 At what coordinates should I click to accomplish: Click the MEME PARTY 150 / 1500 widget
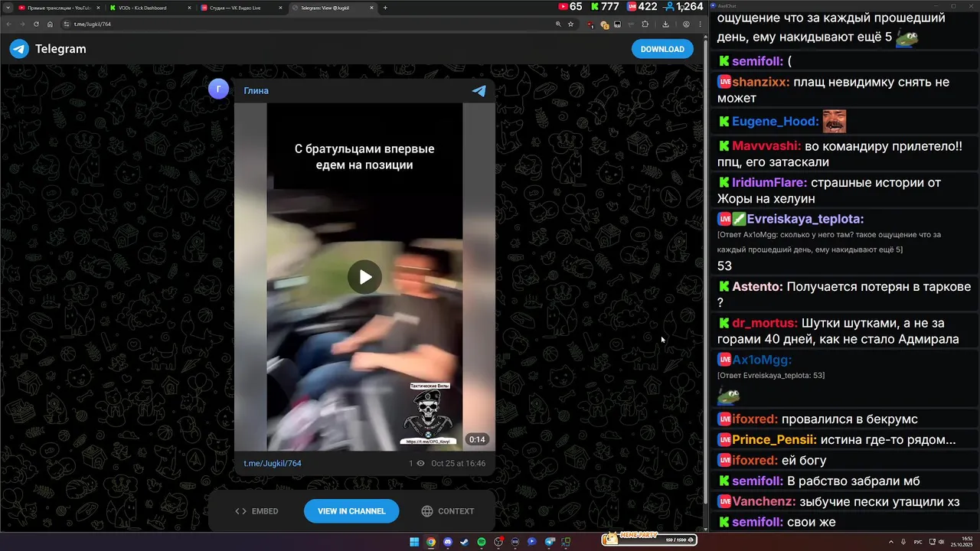pos(649,540)
